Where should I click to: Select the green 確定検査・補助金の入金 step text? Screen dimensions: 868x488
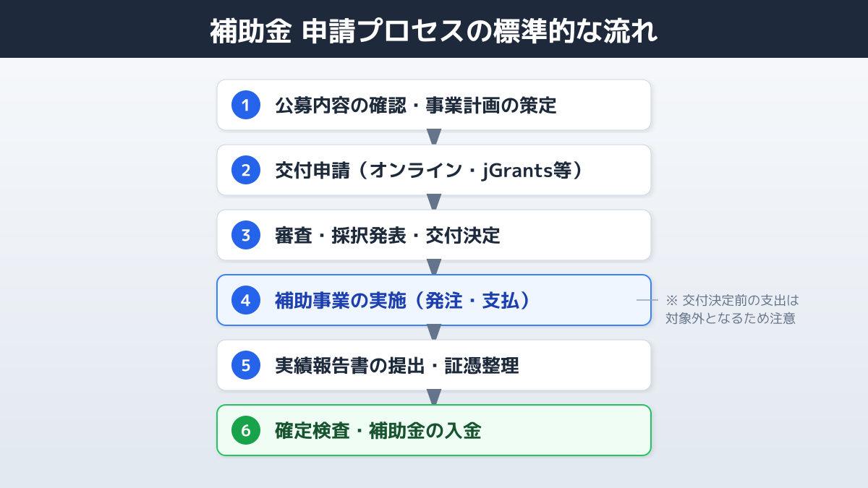[x=378, y=431]
